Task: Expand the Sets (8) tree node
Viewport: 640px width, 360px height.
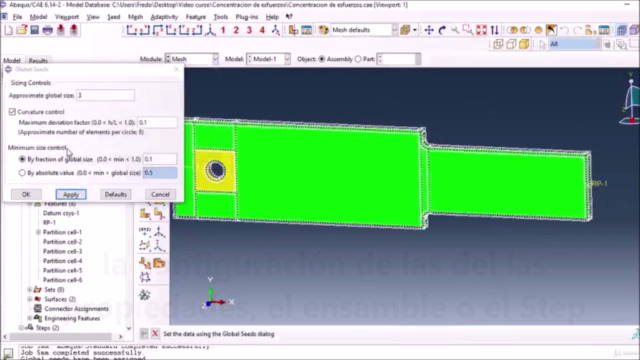Action: coord(29,289)
